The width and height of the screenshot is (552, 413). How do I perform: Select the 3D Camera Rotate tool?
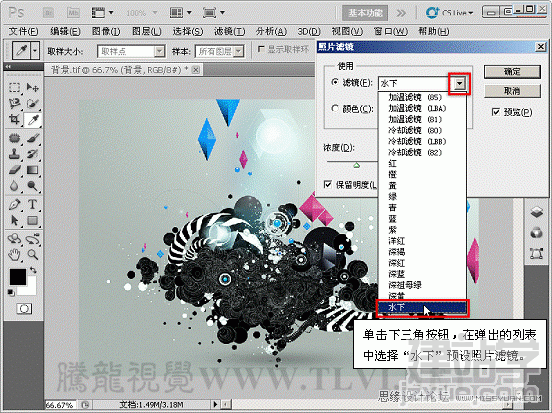[x=32, y=239]
